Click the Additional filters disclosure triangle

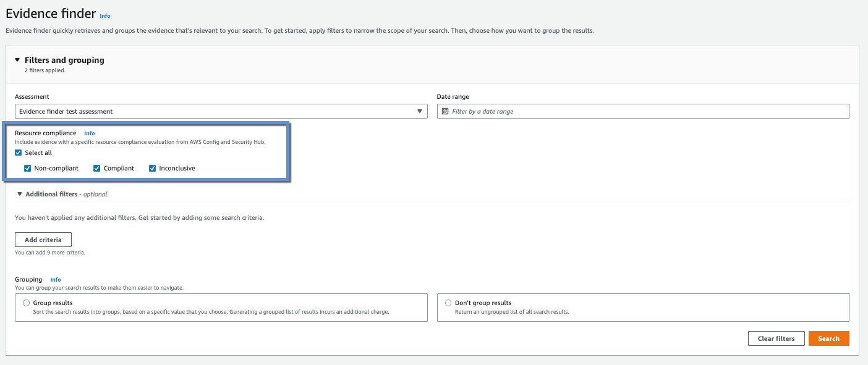tap(19, 193)
